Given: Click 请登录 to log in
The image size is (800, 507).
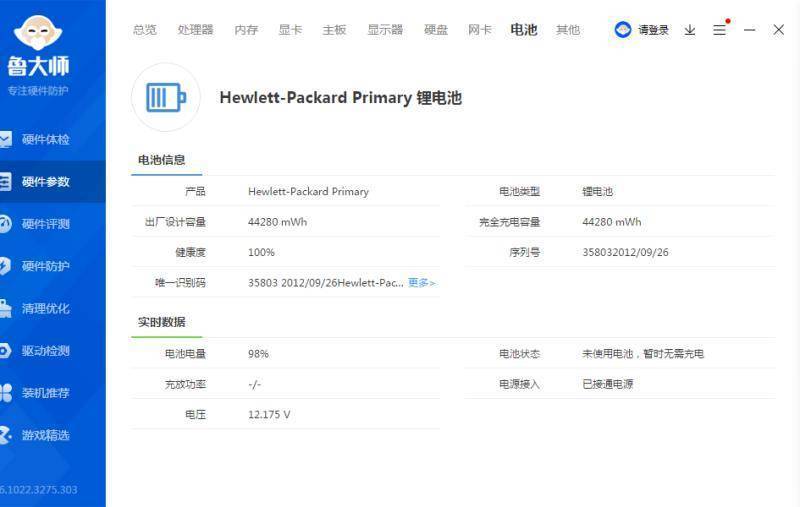Looking at the screenshot, I should [x=653, y=30].
